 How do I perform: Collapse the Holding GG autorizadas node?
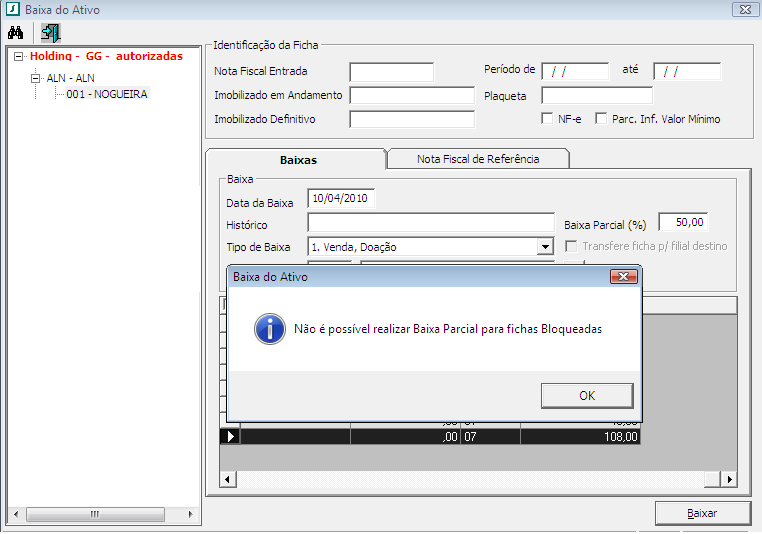[18, 56]
